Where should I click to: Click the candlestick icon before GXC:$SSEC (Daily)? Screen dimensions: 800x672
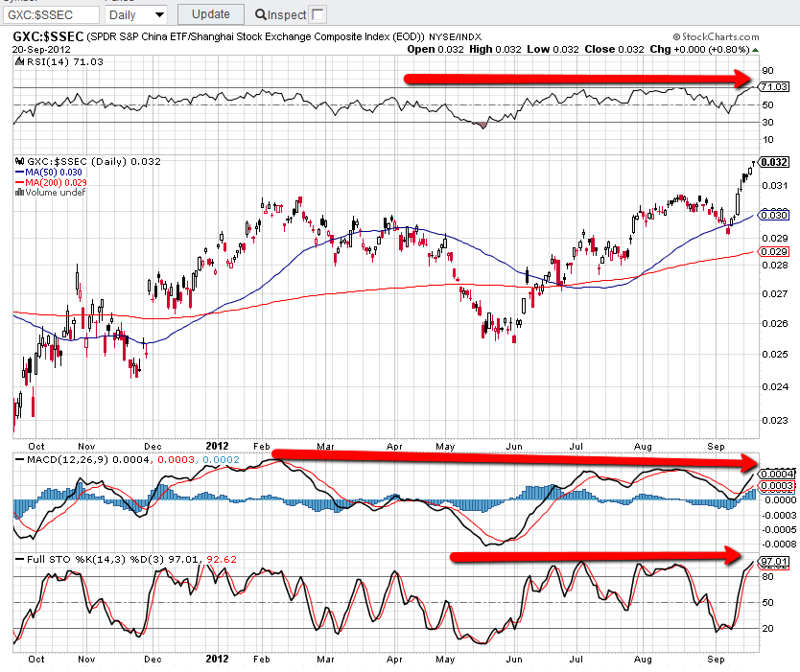20,161
